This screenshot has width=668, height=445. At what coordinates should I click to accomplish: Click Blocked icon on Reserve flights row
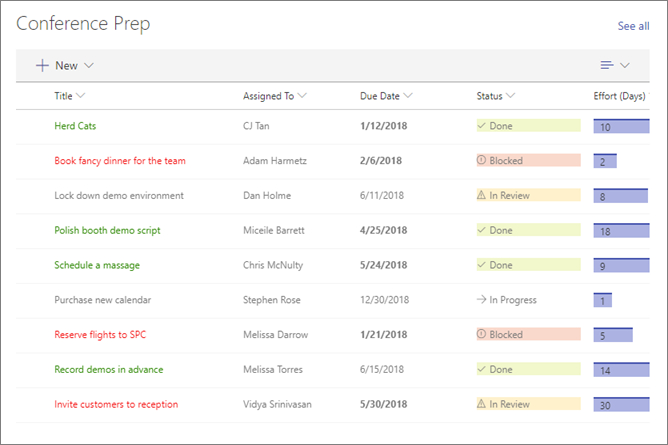click(x=482, y=335)
